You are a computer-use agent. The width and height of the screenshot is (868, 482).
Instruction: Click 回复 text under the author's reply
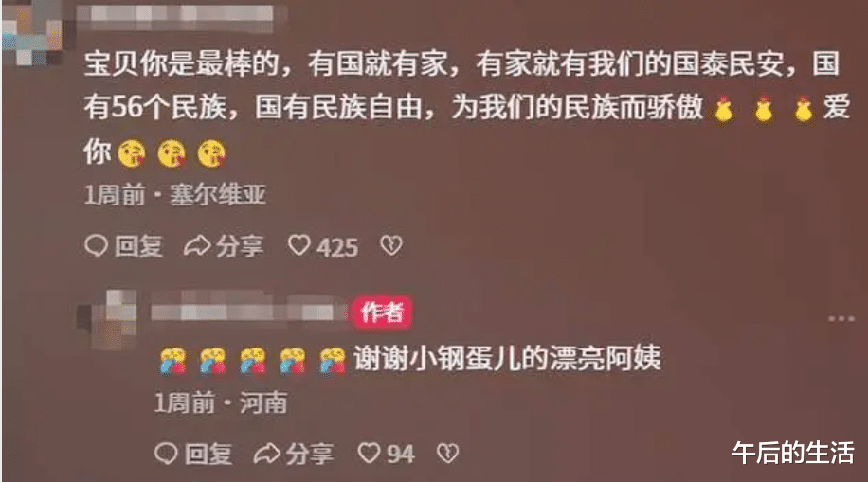pos(208,454)
